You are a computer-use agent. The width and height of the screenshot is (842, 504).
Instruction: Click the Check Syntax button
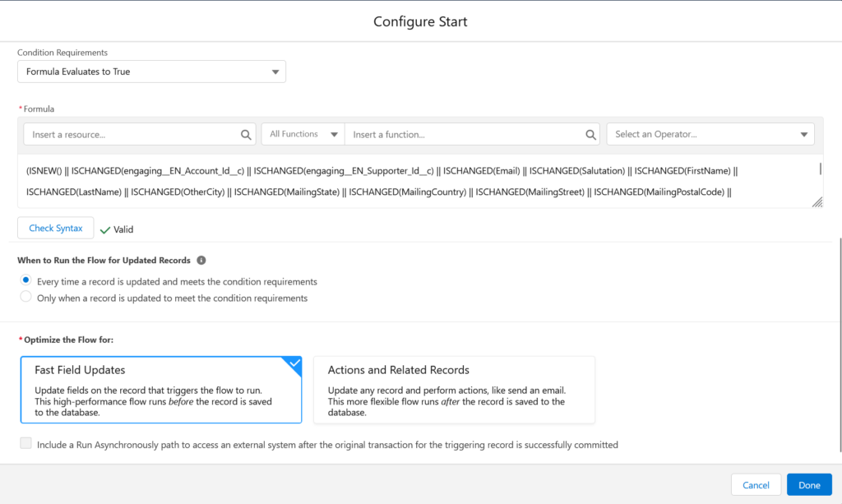point(56,229)
